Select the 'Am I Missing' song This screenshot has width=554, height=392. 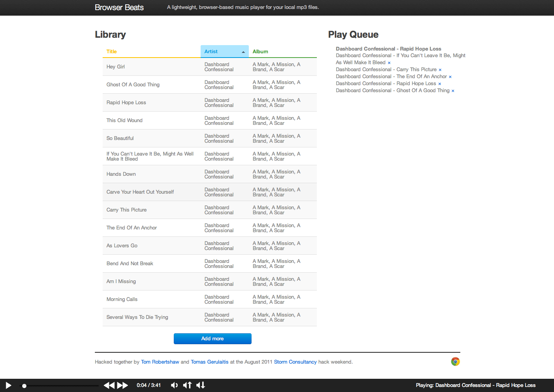click(x=121, y=282)
